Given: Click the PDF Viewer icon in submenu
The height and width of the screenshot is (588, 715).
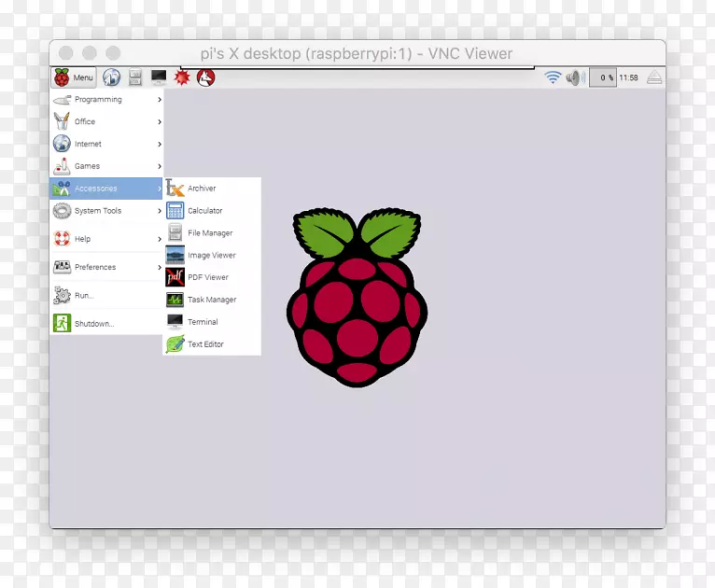Looking at the screenshot, I should click(175, 277).
